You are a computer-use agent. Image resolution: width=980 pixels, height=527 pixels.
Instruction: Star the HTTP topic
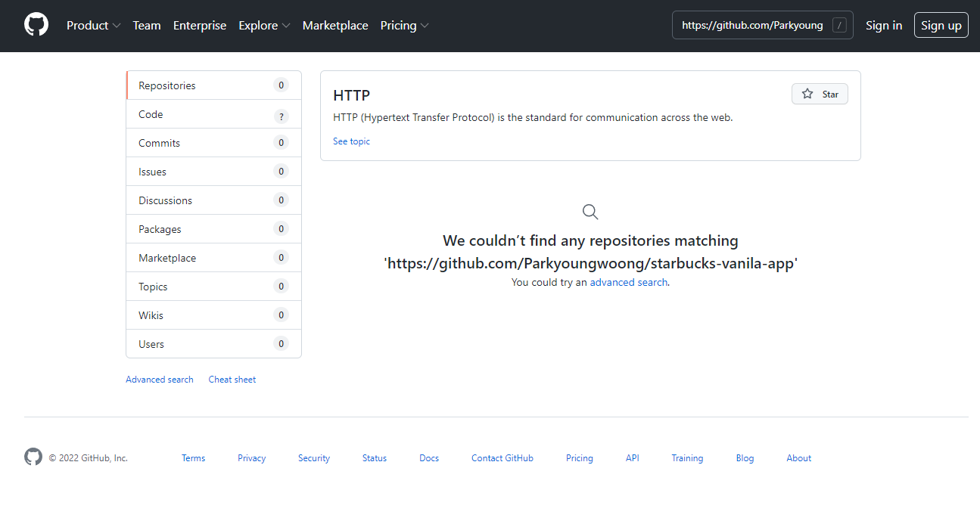coord(820,94)
